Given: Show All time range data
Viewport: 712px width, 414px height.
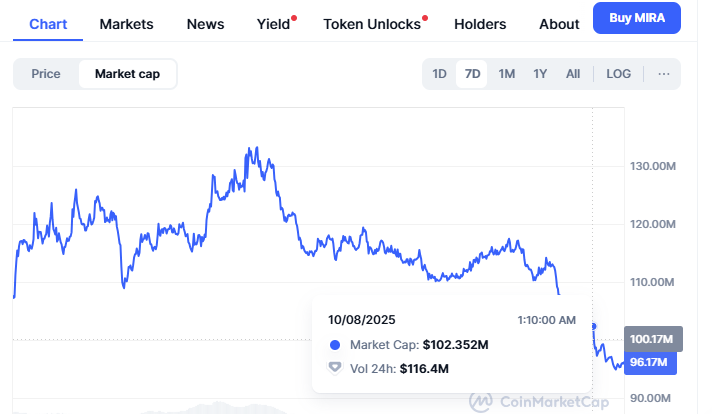Looking at the screenshot, I should point(572,73).
